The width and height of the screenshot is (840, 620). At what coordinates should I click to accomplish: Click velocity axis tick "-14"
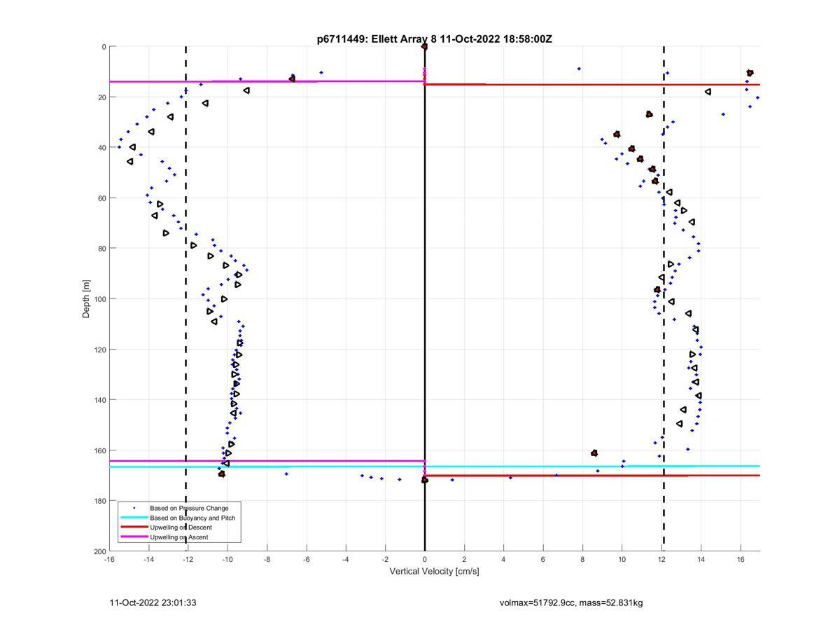[148, 559]
